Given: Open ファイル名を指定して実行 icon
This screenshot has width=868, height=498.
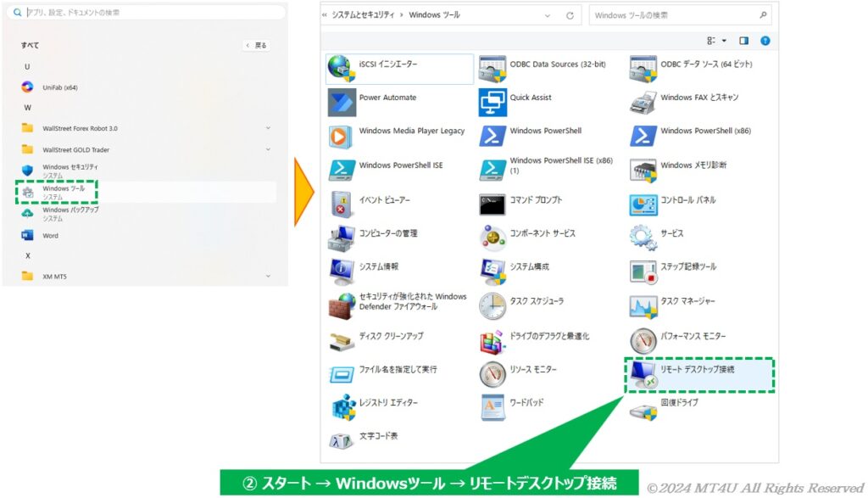Looking at the screenshot, I should coord(342,375).
